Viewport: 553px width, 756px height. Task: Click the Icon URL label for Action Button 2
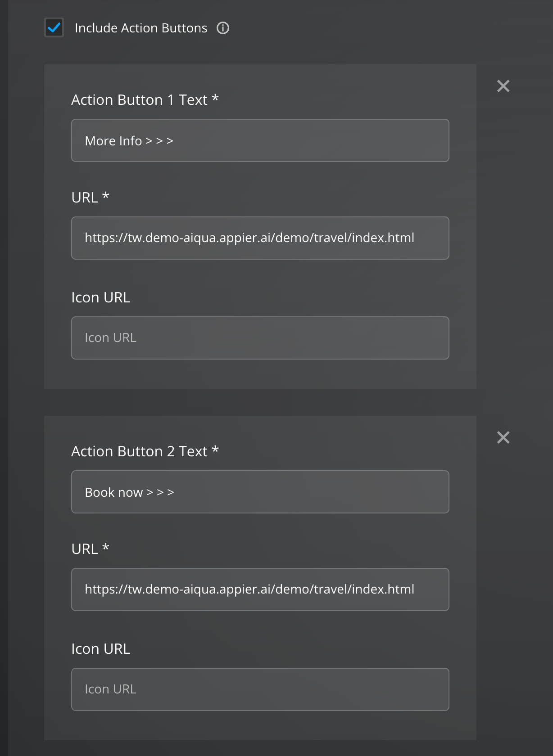pos(100,649)
